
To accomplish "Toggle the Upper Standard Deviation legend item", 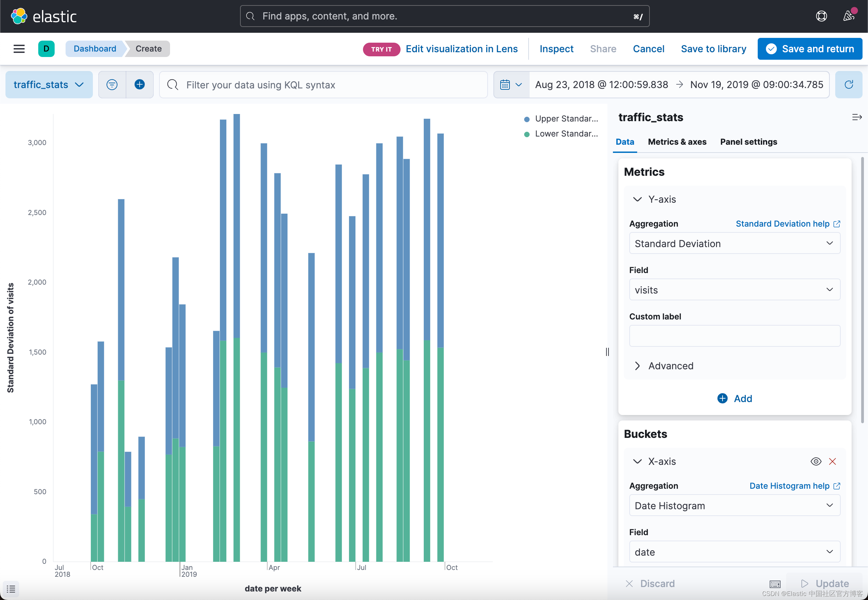I will 560,118.
